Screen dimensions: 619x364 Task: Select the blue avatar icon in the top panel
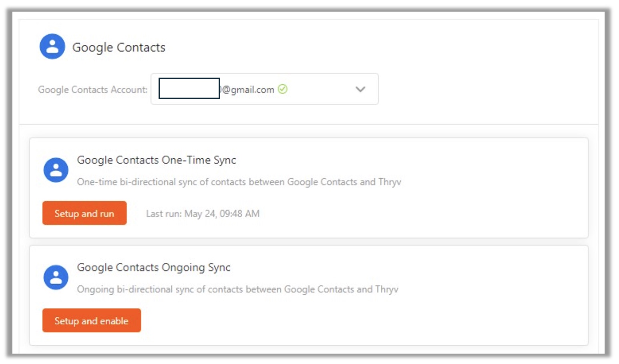pyautogui.click(x=52, y=46)
